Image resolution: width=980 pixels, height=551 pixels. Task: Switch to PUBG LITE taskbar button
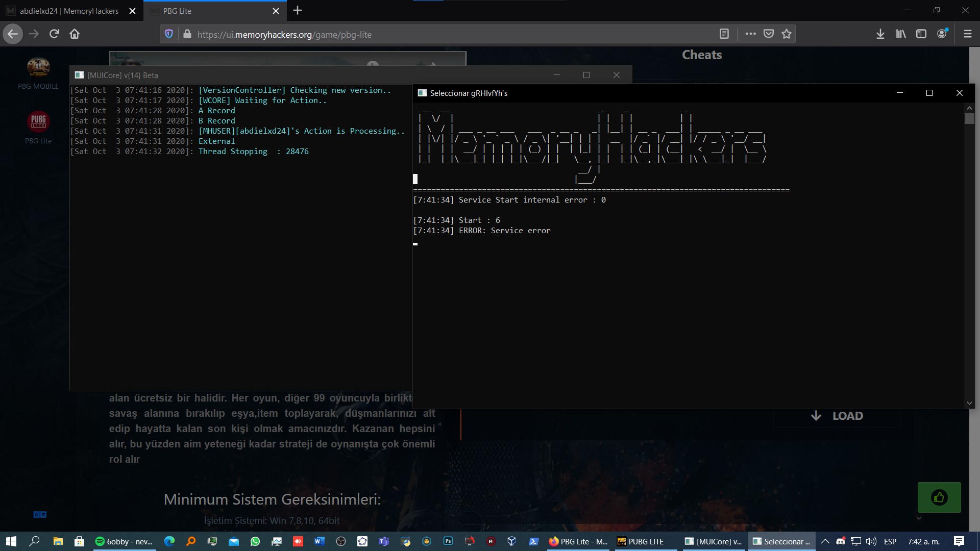646,541
